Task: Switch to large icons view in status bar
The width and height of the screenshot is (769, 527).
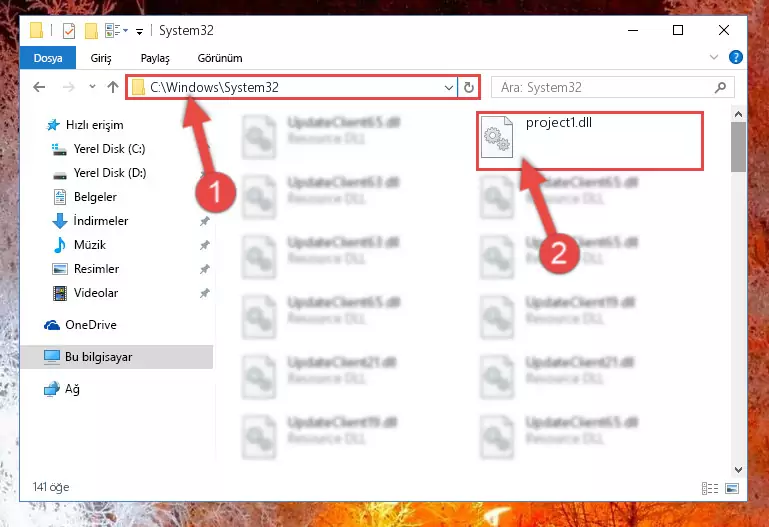Action: point(732,488)
